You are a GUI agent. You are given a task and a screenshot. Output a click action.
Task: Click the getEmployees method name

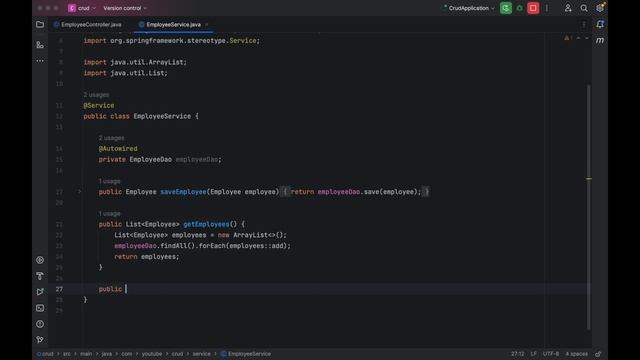click(x=206, y=224)
